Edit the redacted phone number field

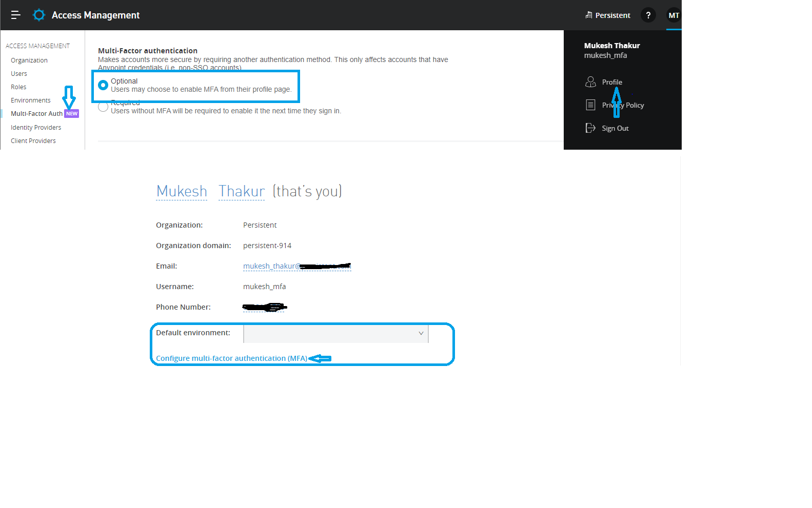(264, 307)
